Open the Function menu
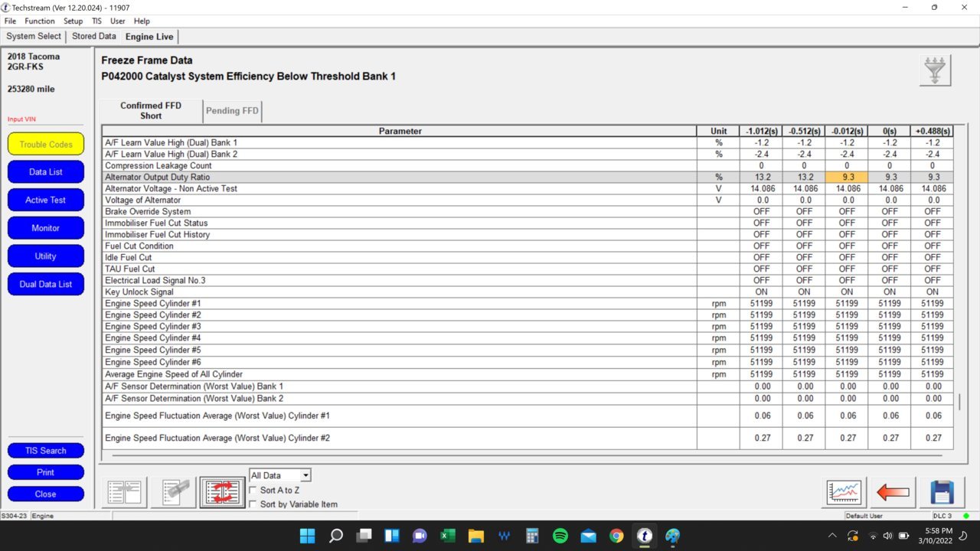Screen dimensions: 980x551 coord(40,21)
